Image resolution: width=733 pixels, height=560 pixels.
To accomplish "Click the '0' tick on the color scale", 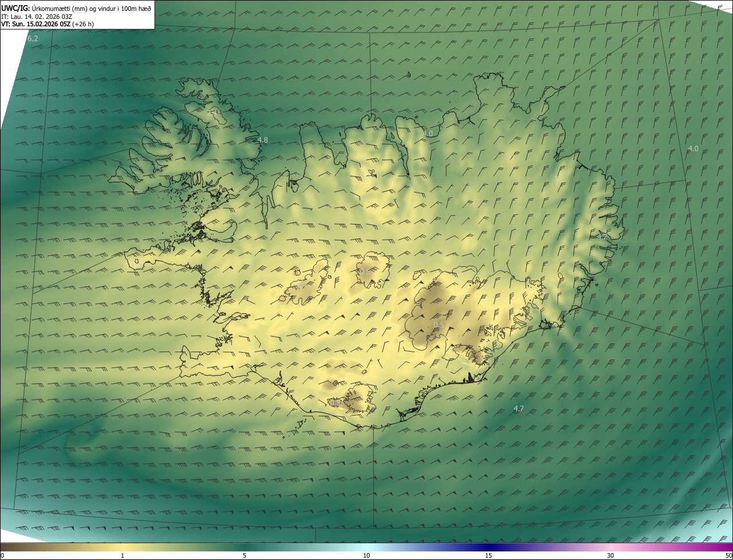I will 2,555.
